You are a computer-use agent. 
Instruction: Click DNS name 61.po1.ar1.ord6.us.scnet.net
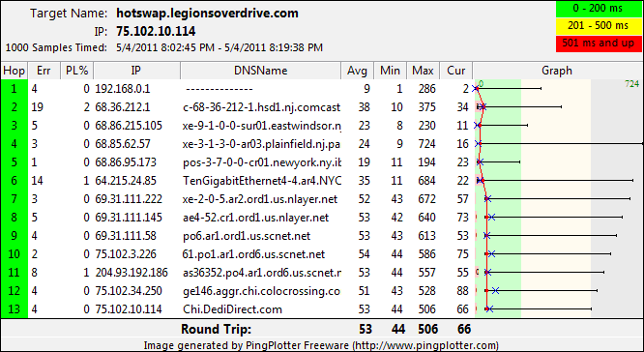(x=253, y=254)
